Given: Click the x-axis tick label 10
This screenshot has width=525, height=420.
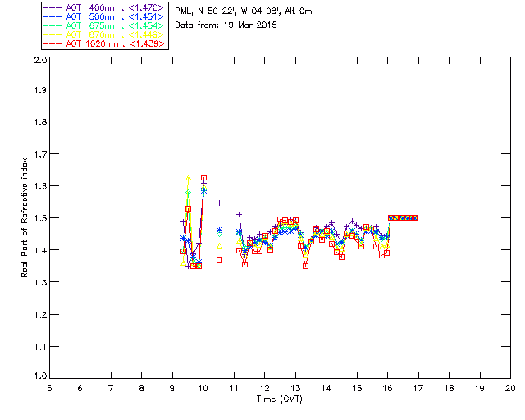Looking at the screenshot, I should click(x=203, y=388).
